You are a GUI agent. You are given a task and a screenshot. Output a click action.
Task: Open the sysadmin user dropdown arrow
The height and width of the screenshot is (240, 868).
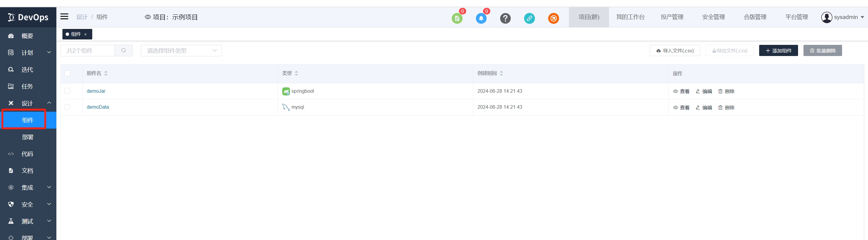[862, 17]
